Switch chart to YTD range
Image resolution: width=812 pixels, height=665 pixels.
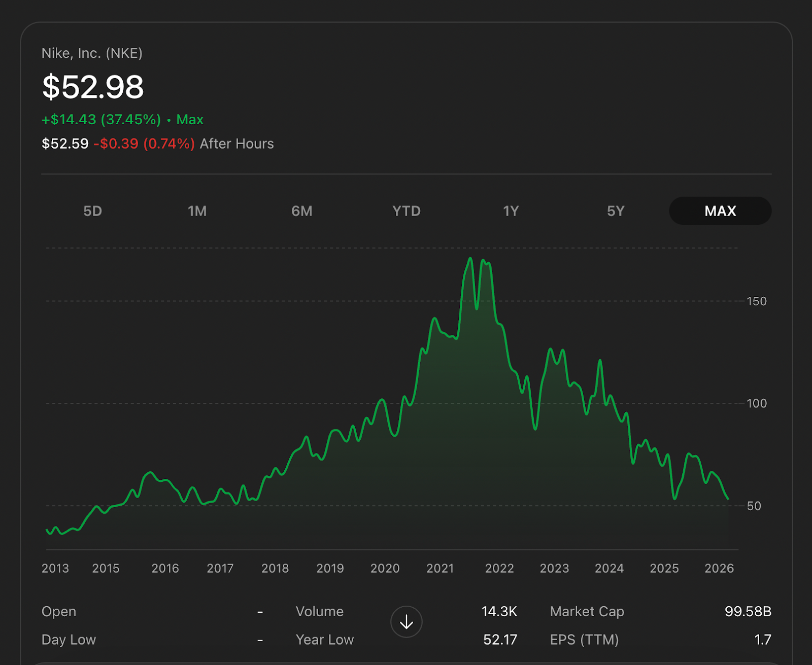407,211
